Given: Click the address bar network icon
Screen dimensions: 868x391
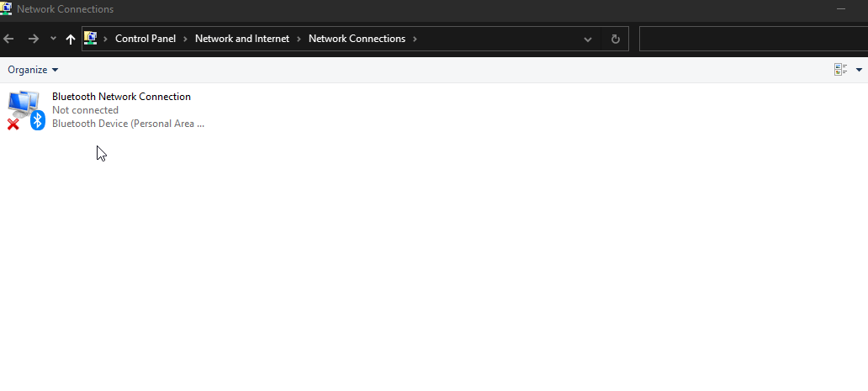Looking at the screenshot, I should (90, 38).
